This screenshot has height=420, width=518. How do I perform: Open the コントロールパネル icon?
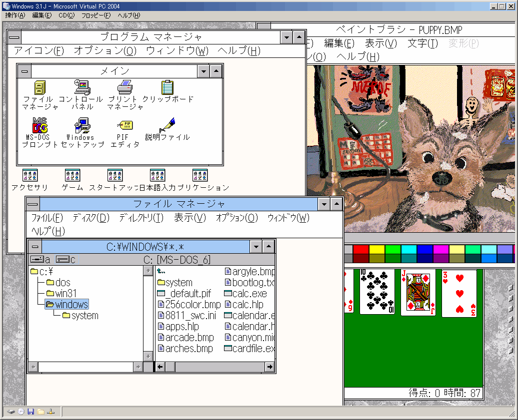coord(81,88)
